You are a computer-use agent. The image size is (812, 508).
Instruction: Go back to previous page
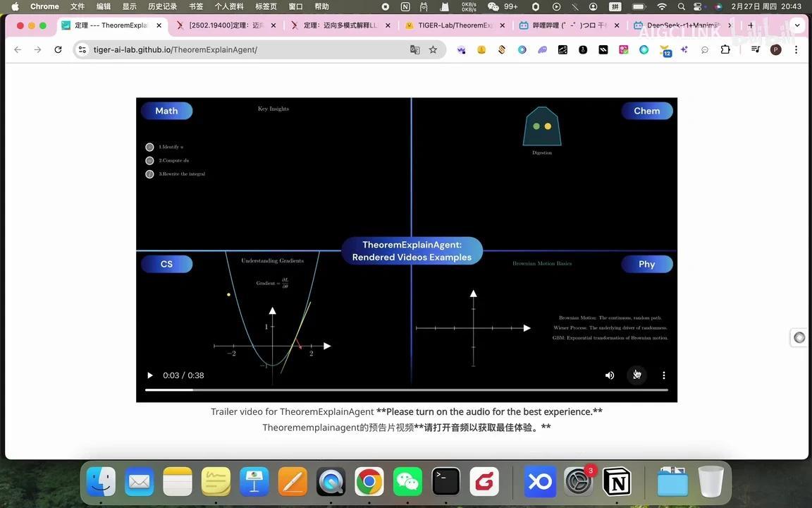[x=18, y=50]
